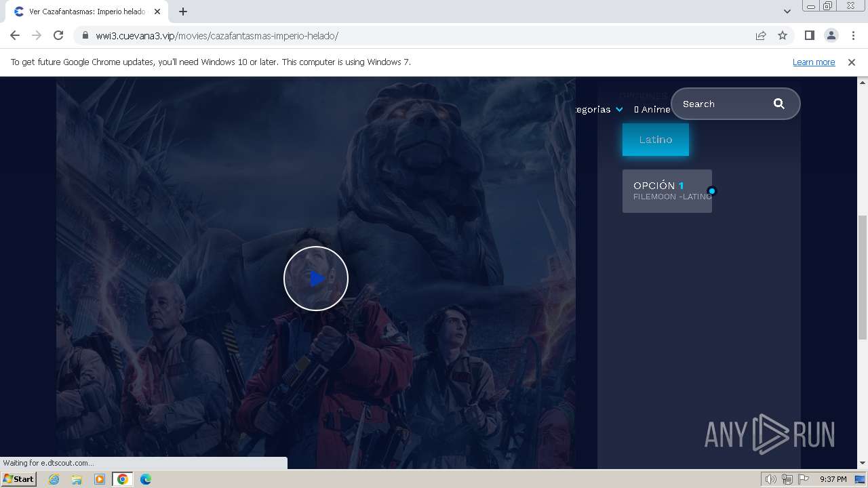Reload the current page

click(58, 35)
